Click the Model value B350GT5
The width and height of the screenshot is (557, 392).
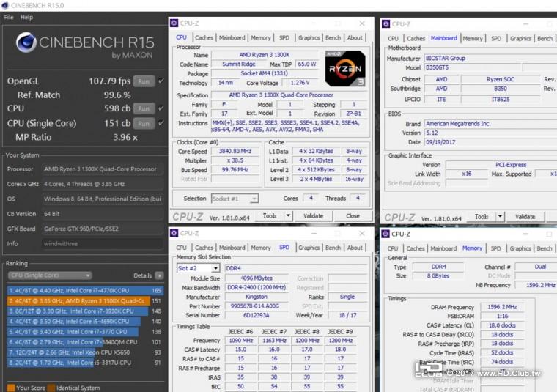(473, 67)
